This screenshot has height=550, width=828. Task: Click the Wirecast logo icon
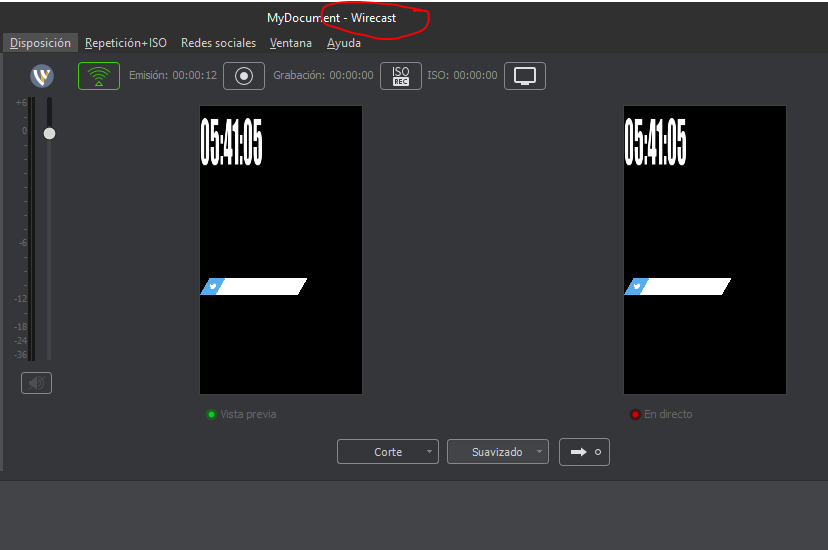pos(42,76)
